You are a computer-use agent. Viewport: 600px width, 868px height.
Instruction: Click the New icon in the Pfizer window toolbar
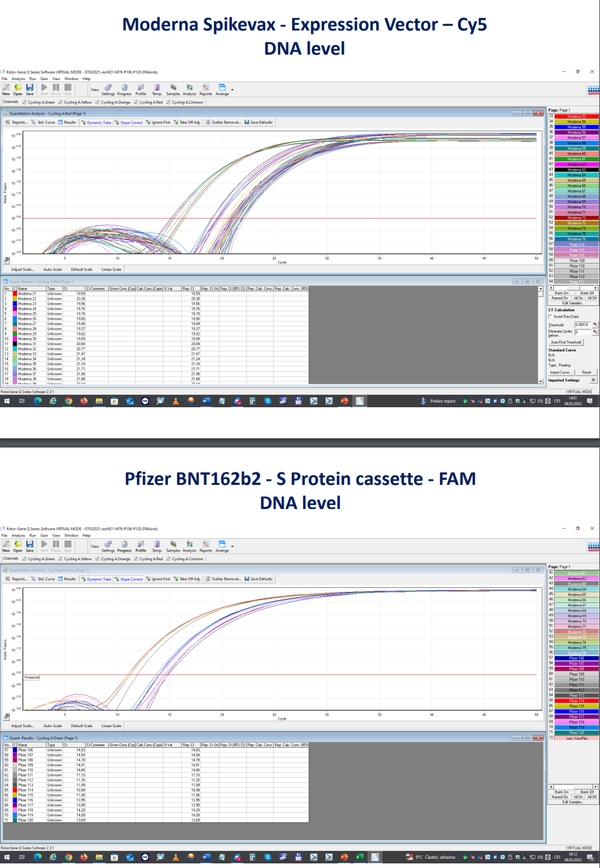[x=6, y=546]
